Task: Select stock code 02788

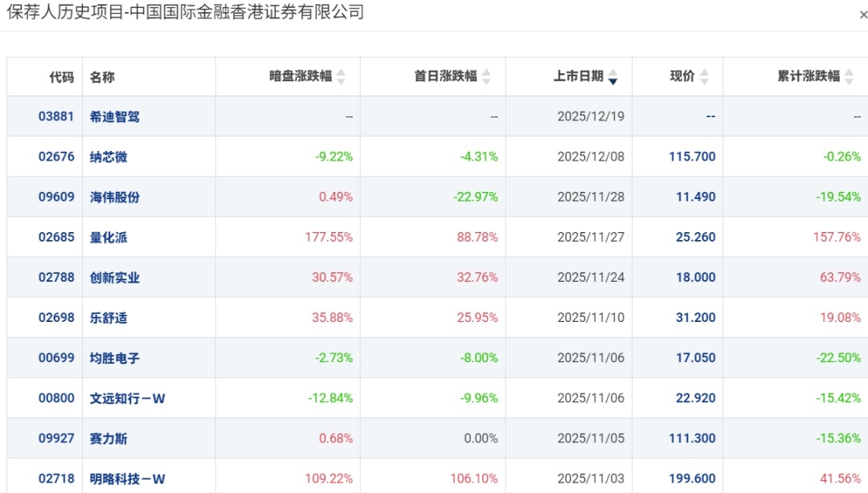Action: 55,277
